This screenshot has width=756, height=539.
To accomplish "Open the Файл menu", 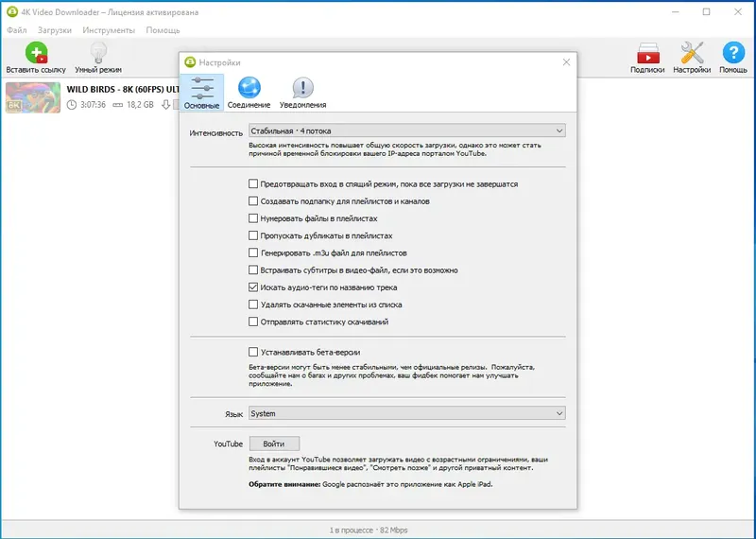I will pyautogui.click(x=17, y=30).
